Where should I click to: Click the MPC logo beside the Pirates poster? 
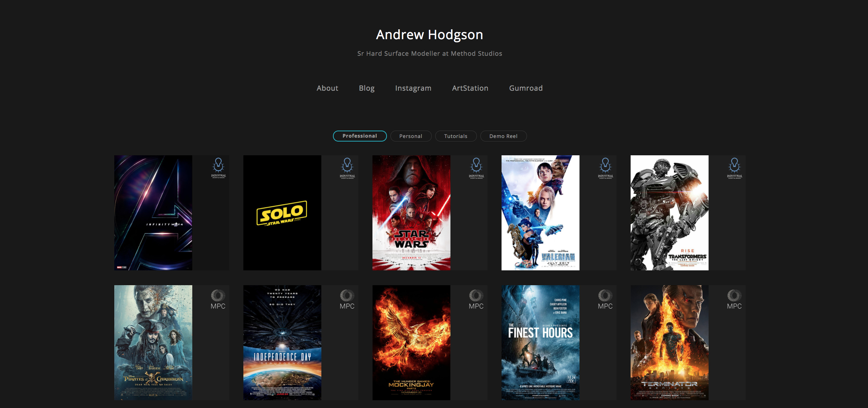218,300
